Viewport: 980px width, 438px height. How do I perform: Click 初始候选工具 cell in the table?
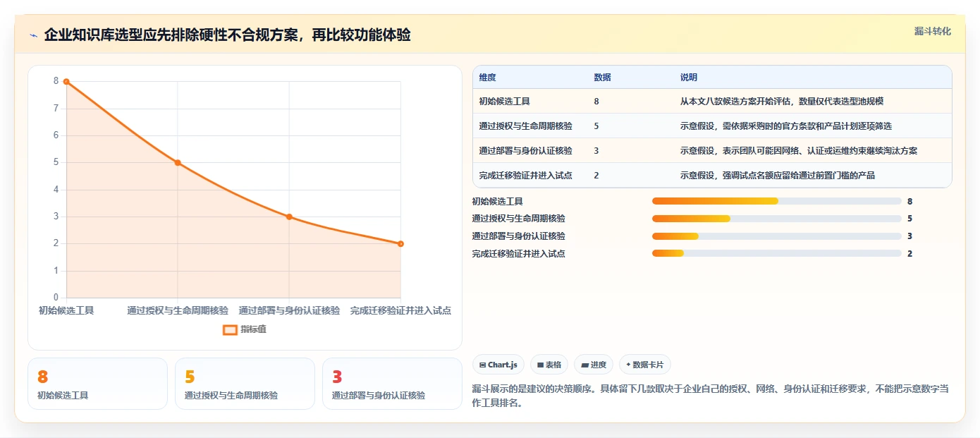(504, 102)
